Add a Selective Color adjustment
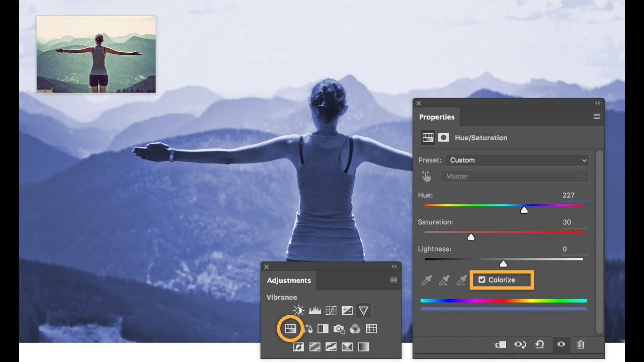Viewport: 644px width, 362px height. tap(347, 347)
